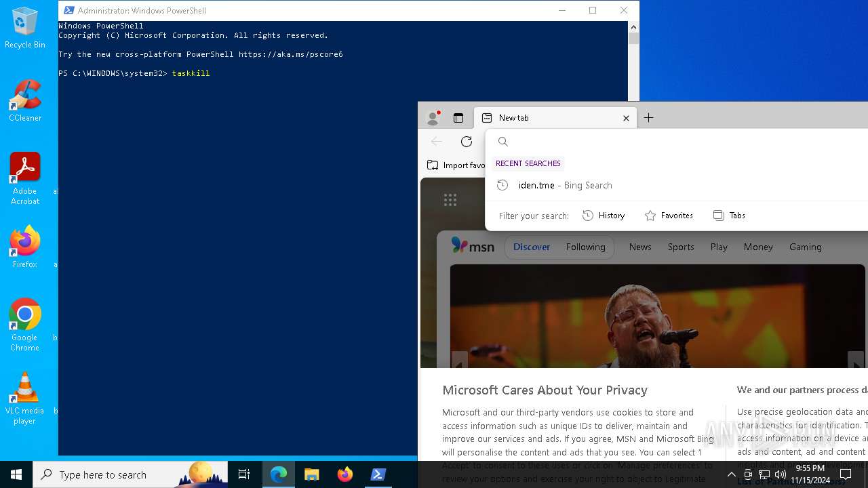
Task: Open the Recycle Bin desktop icon
Action: coord(25,28)
